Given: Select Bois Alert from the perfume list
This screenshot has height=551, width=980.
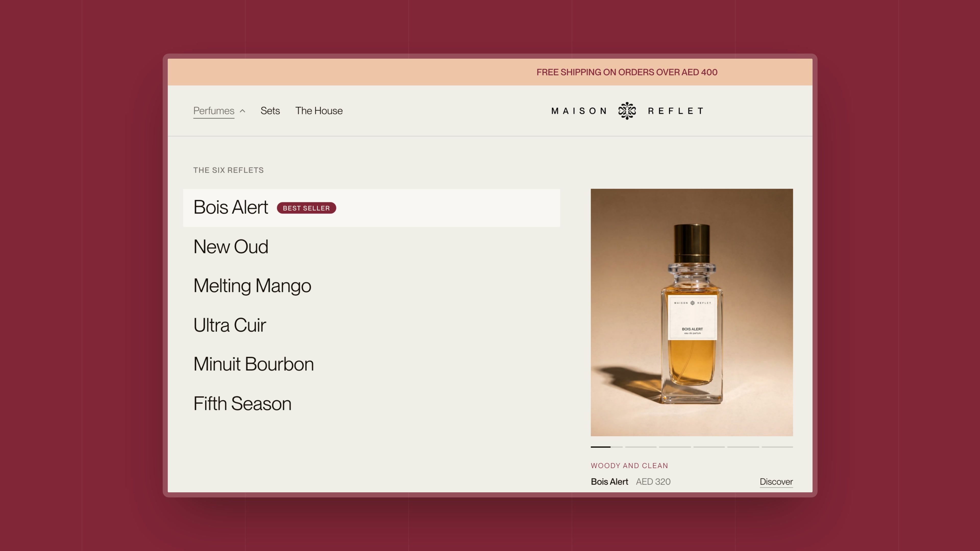Looking at the screenshot, I should tap(371, 208).
